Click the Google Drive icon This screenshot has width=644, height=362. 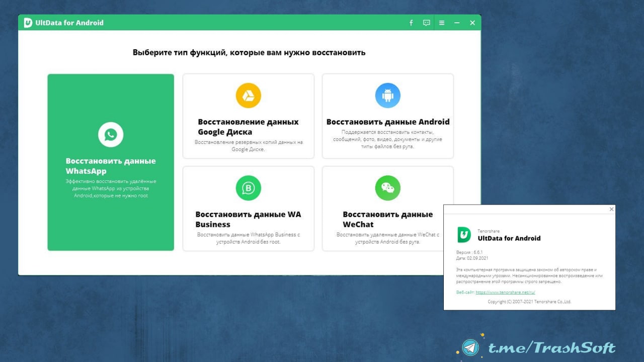tap(249, 96)
